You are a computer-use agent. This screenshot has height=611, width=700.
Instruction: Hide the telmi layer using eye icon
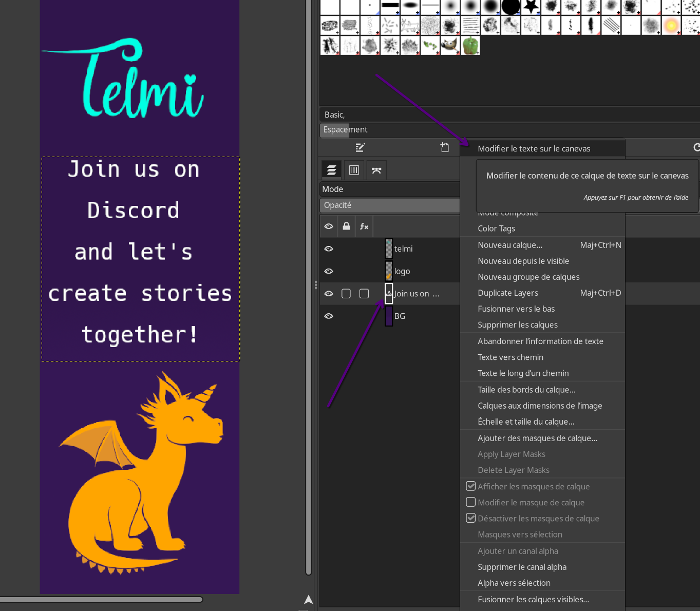tap(329, 249)
